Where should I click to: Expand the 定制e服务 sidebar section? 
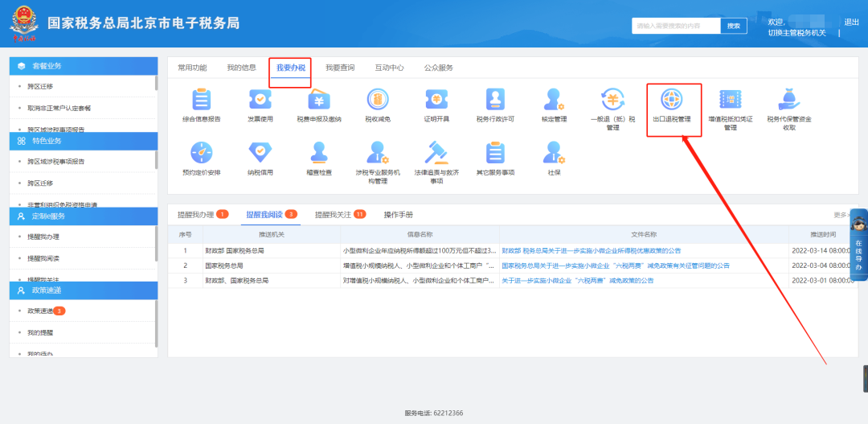(84, 216)
